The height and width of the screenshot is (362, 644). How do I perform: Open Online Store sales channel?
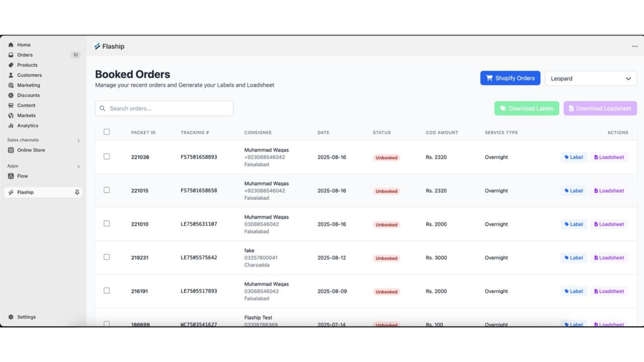pyautogui.click(x=31, y=150)
